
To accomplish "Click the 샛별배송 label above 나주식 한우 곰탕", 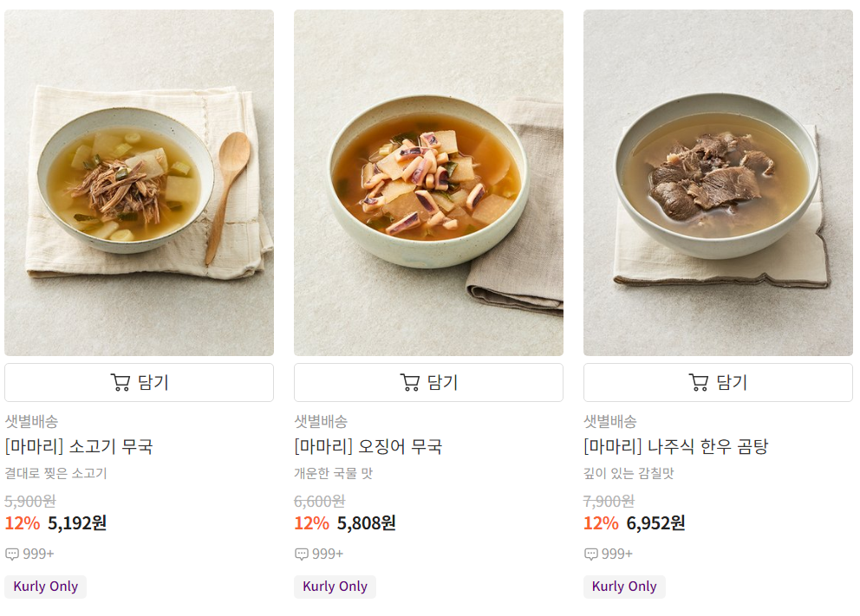I will click(x=609, y=422).
